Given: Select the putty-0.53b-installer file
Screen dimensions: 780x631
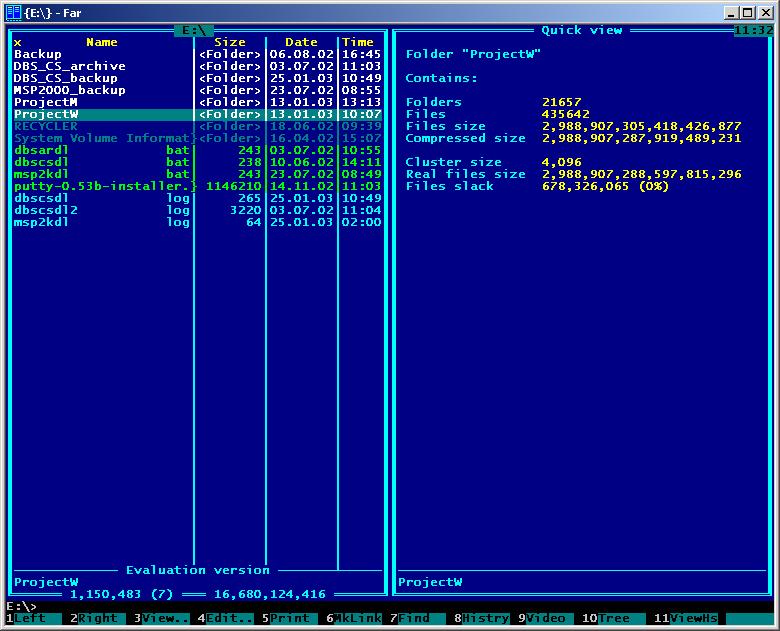Looking at the screenshot, I should [x=197, y=186].
